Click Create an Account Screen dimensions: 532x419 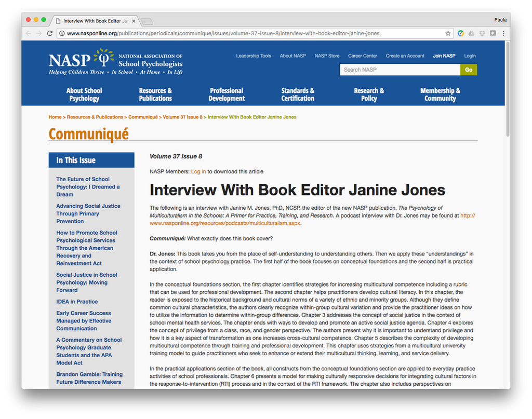[x=405, y=56]
